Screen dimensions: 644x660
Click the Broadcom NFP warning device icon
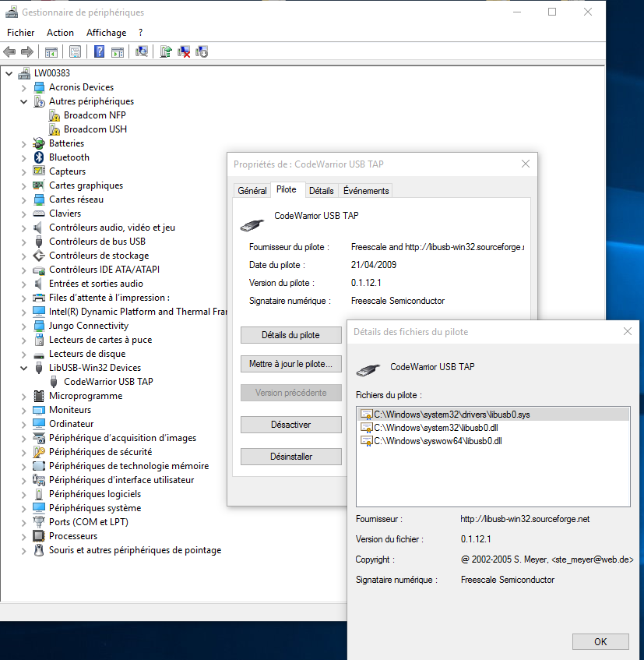[x=54, y=115]
